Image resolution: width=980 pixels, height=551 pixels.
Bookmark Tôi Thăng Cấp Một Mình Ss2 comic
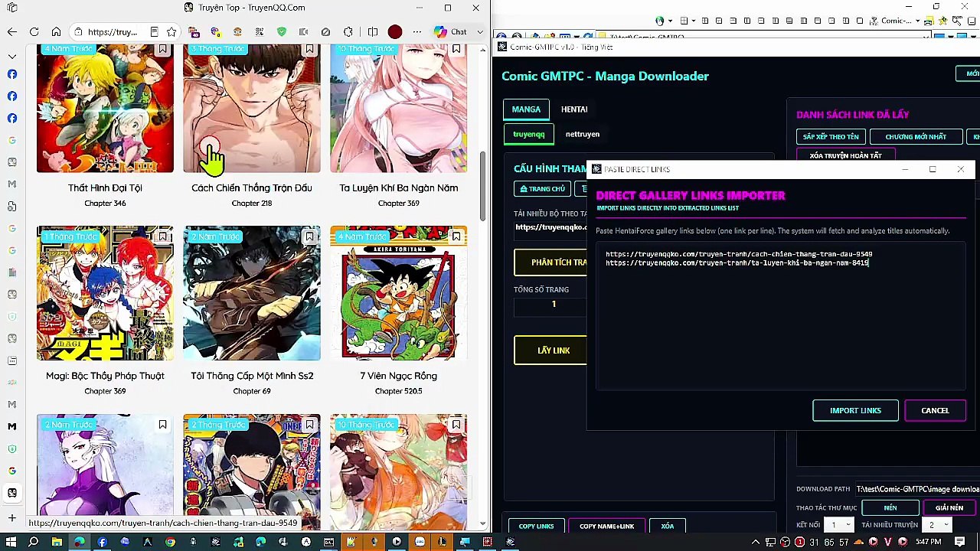309,237
